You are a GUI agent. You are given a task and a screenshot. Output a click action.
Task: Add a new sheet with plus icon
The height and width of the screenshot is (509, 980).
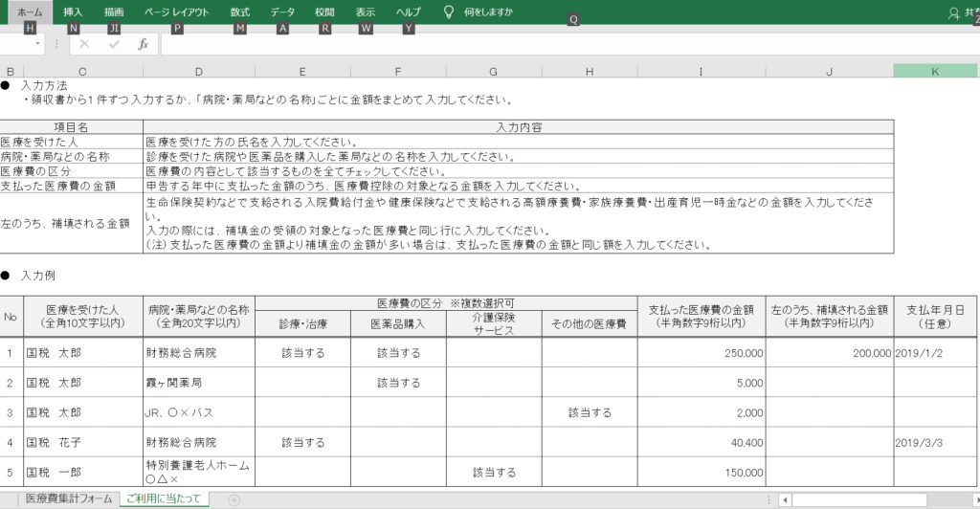234,499
